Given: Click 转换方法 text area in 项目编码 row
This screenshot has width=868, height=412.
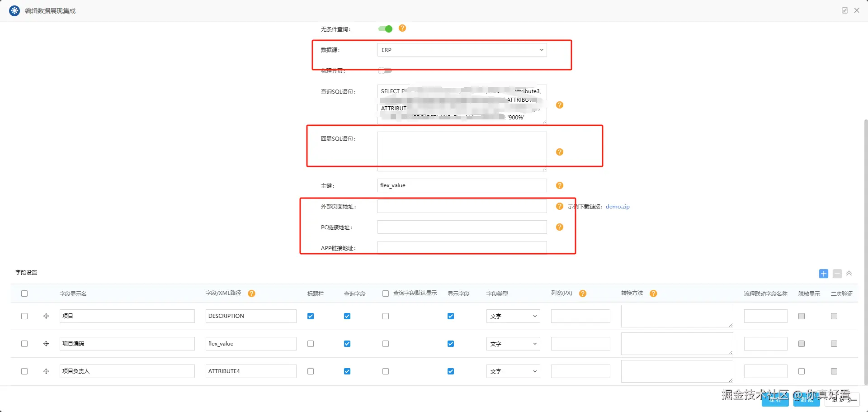Looking at the screenshot, I should (677, 344).
